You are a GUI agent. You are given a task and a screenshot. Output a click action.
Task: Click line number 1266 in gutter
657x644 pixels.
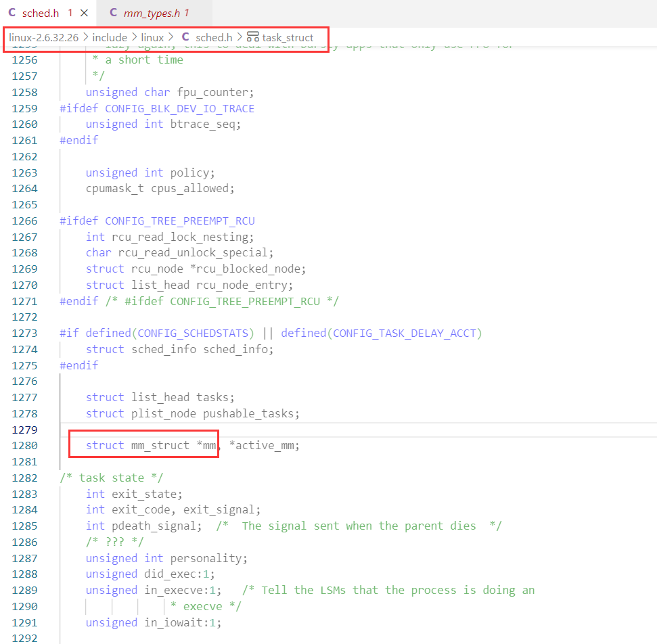click(25, 221)
